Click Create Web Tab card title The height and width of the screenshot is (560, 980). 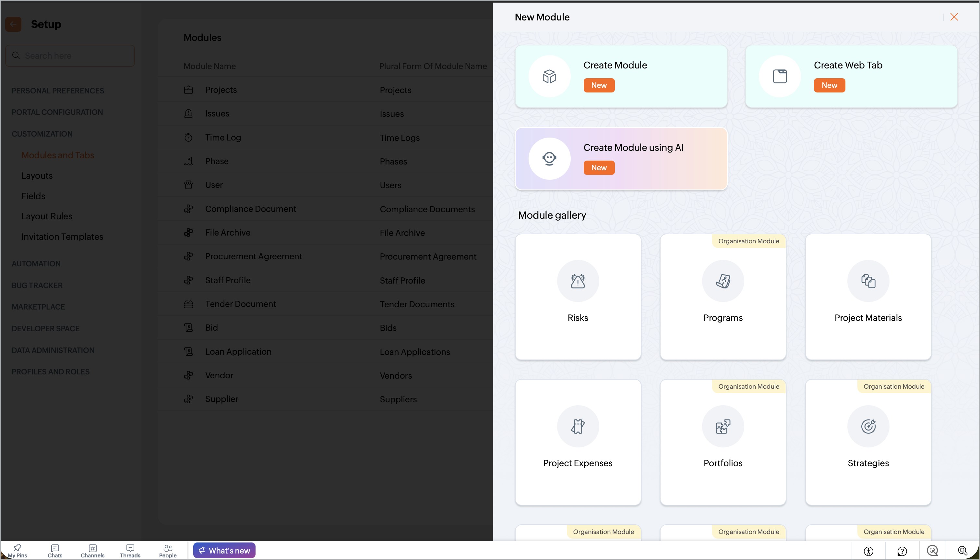click(848, 65)
